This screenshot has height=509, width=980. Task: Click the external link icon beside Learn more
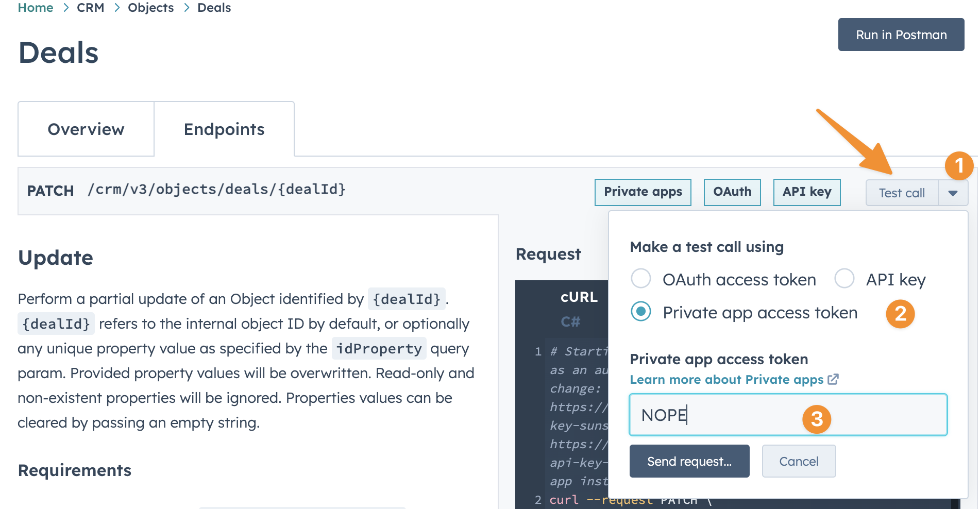pos(834,380)
